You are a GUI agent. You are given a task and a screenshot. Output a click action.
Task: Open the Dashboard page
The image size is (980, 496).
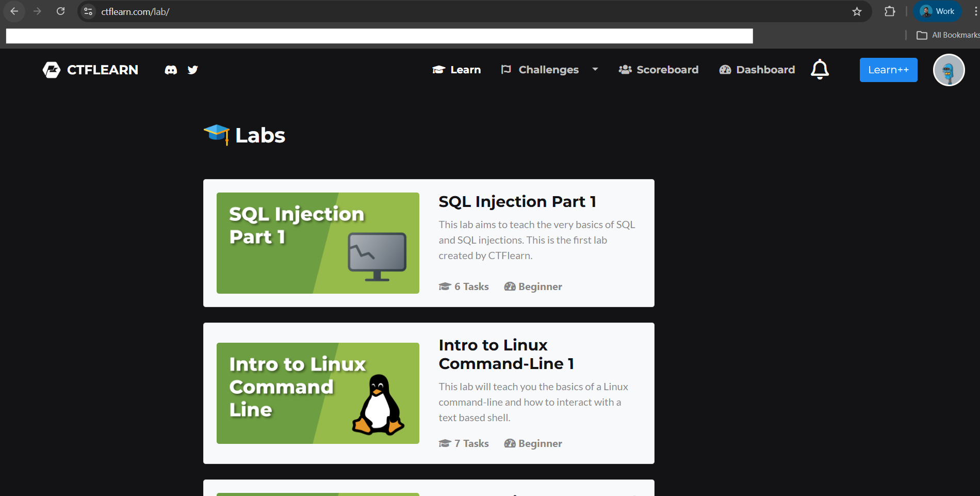[x=757, y=70]
